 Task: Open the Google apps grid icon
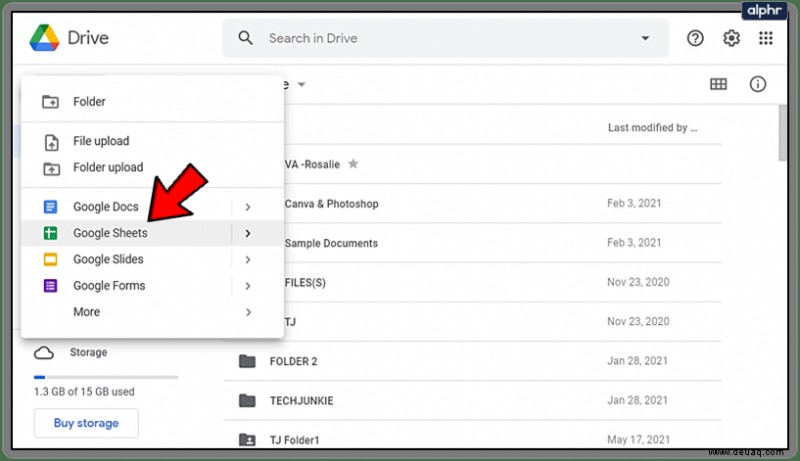point(765,38)
